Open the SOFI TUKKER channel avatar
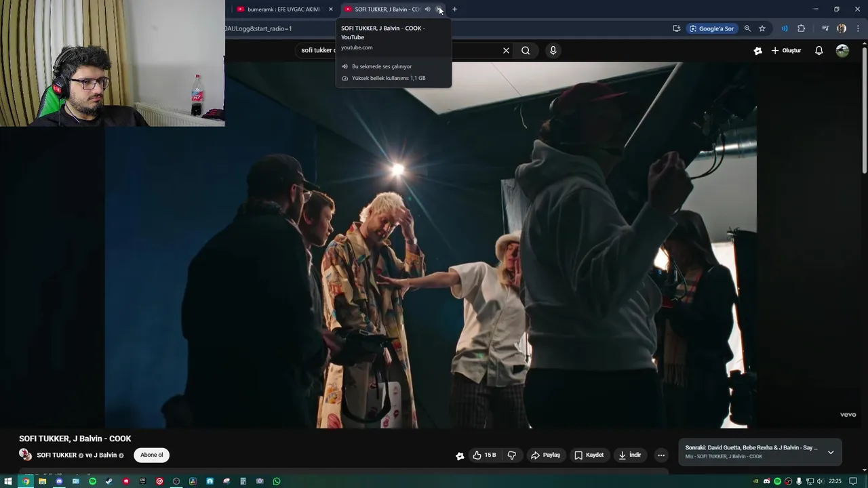Screen dimensions: 868x488 click(25, 455)
